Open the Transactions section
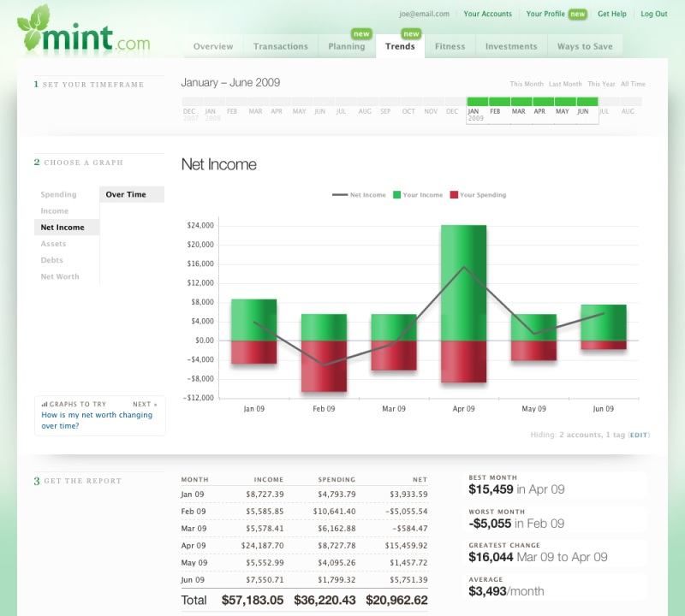 click(281, 47)
